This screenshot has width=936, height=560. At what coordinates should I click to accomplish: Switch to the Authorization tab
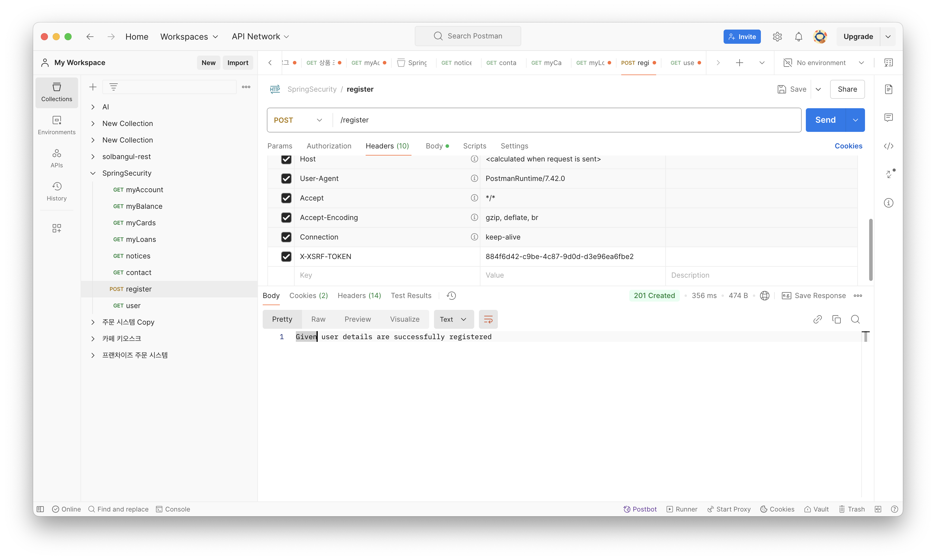coord(328,146)
